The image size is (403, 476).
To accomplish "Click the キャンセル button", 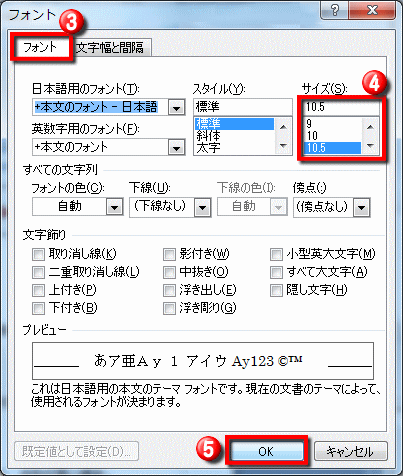I will click(x=350, y=451).
